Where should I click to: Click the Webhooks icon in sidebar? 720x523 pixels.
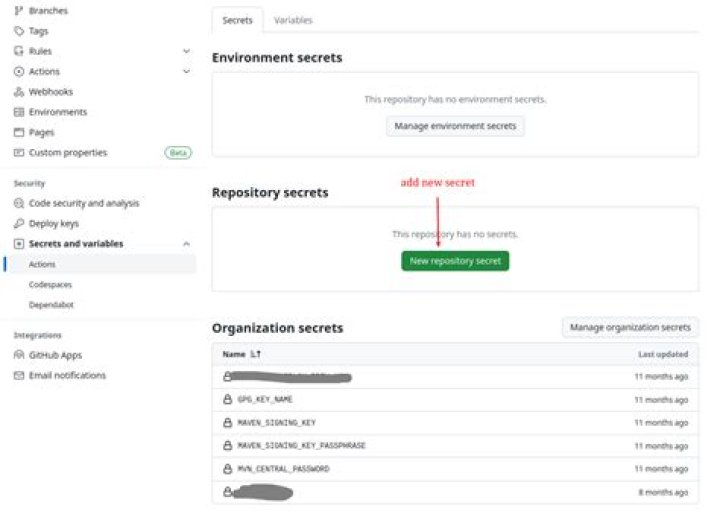click(x=19, y=92)
